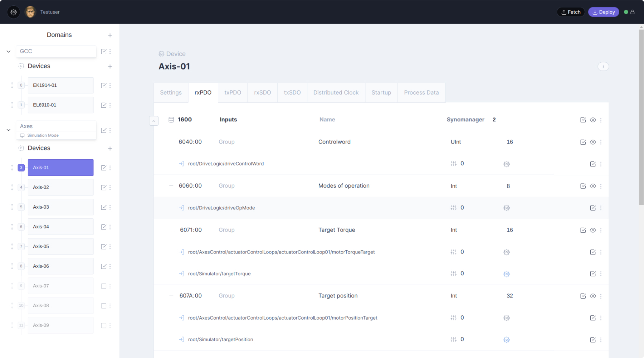The height and width of the screenshot is (358, 644).
Task: Add device under Axes domain
Action: (x=110, y=149)
